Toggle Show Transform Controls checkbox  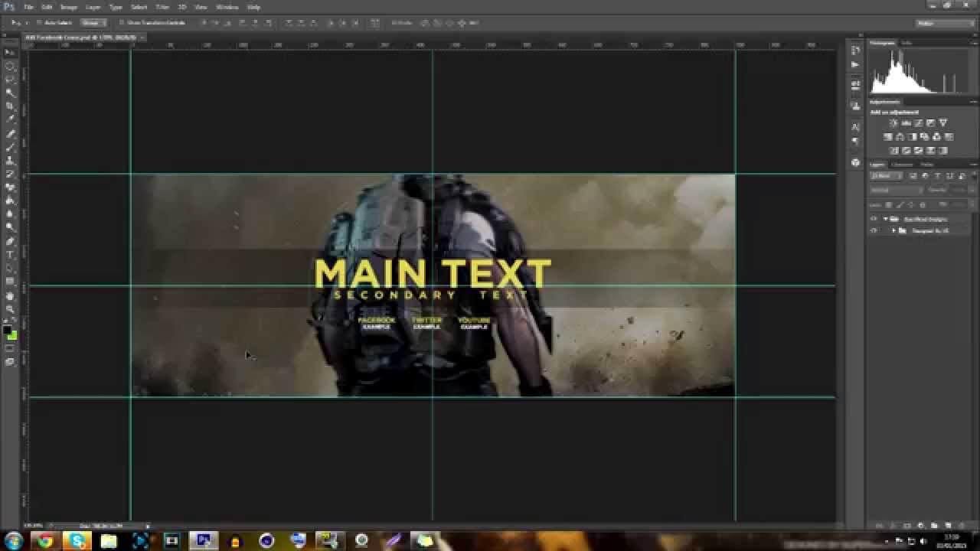(x=121, y=22)
